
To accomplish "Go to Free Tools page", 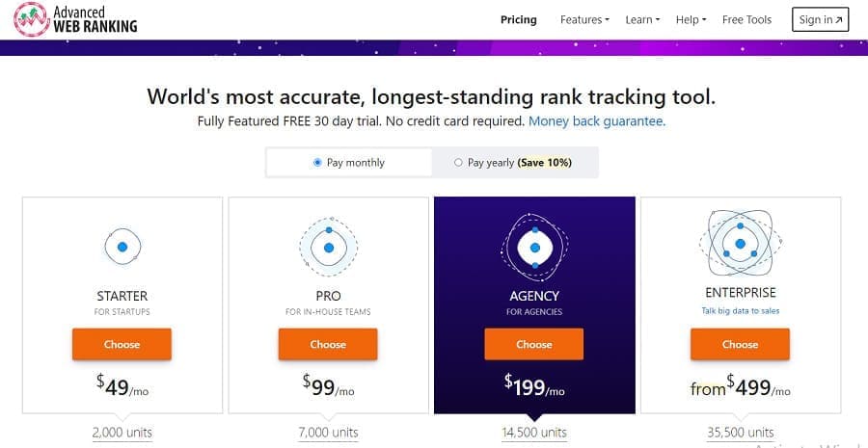I will (x=746, y=19).
